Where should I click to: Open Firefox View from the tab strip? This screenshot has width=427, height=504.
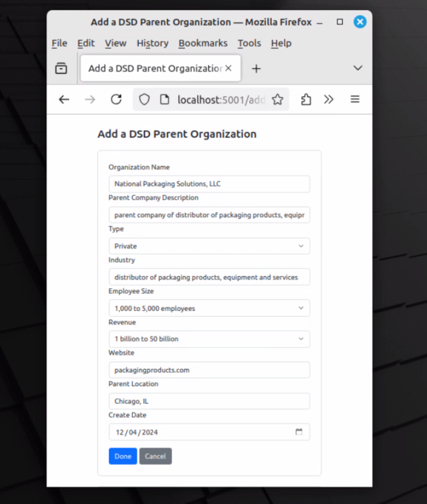point(61,68)
